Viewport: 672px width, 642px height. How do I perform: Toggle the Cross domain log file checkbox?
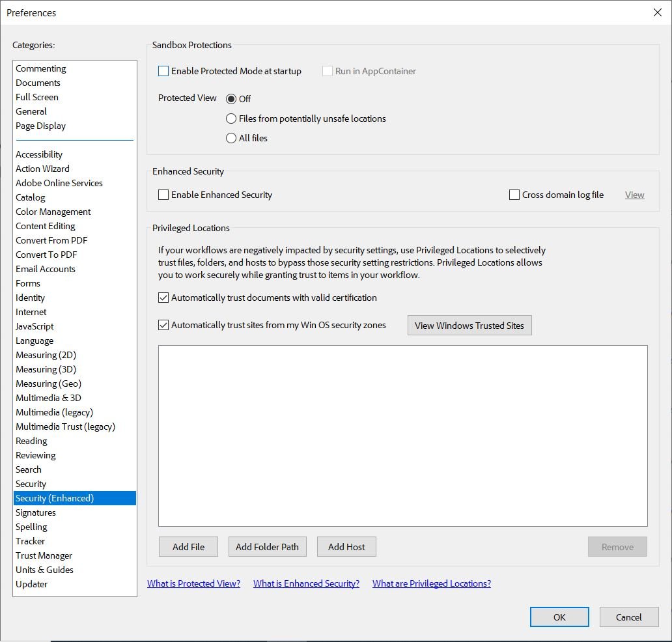coord(514,194)
